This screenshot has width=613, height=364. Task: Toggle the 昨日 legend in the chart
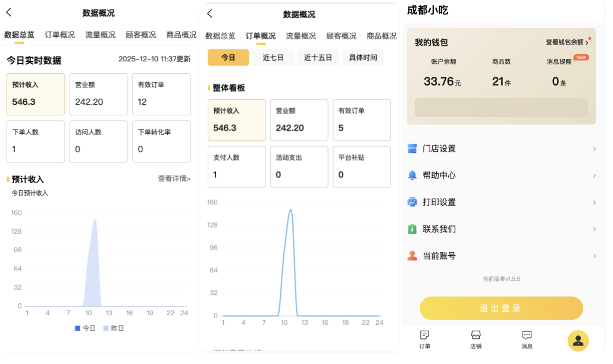click(x=114, y=328)
